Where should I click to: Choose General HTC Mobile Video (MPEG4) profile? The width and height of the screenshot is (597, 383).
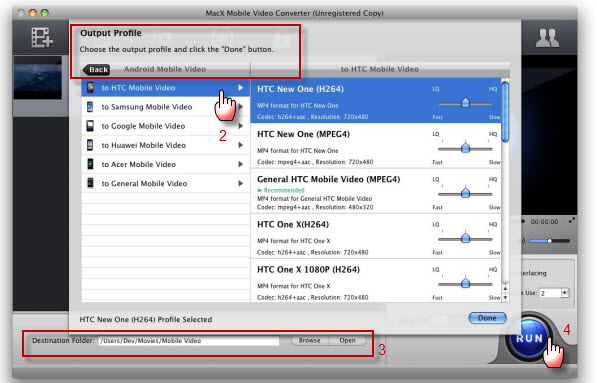click(x=376, y=191)
